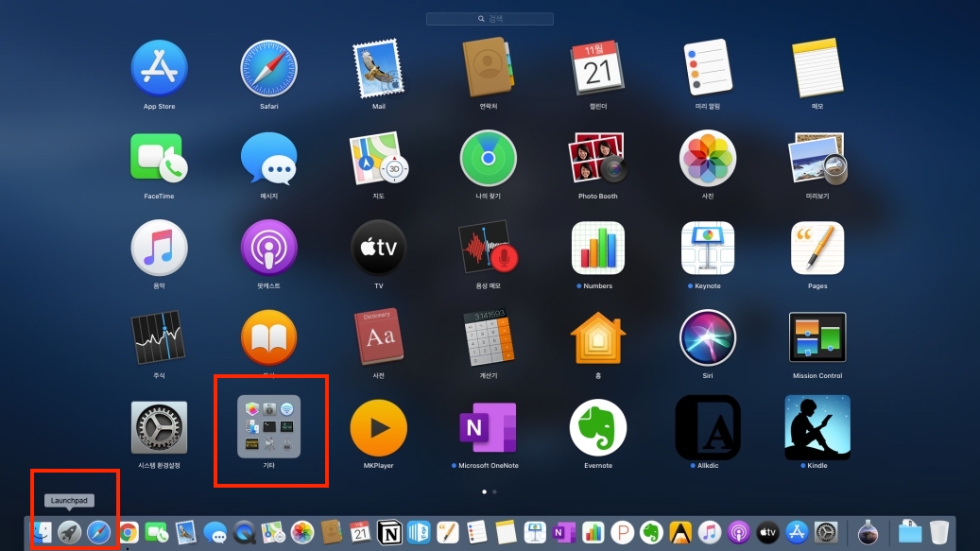This screenshot has height=551, width=980.
Task: Open the 홈 (Home) app
Action: [x=598, y=337]
